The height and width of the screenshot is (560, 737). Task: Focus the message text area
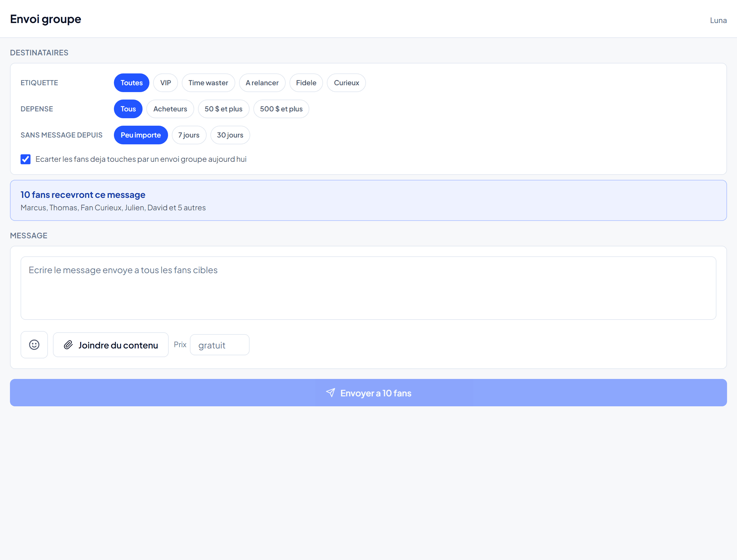(368, 288)
